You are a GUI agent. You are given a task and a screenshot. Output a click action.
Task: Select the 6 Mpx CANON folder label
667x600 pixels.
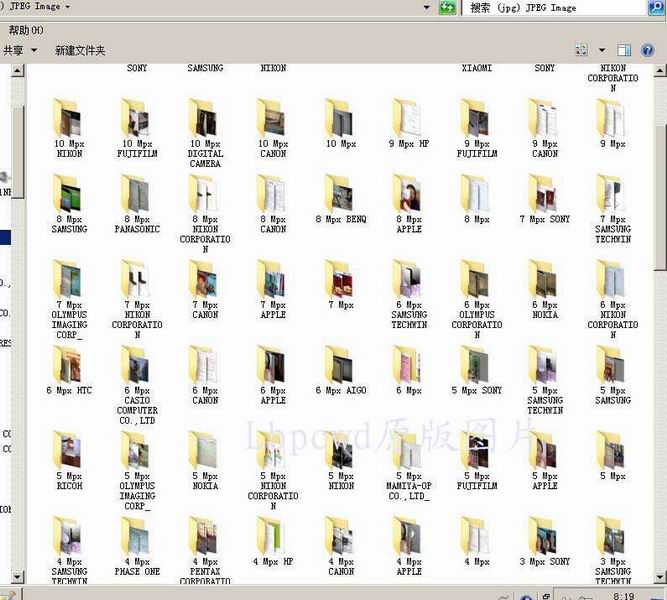coord(205,395)
